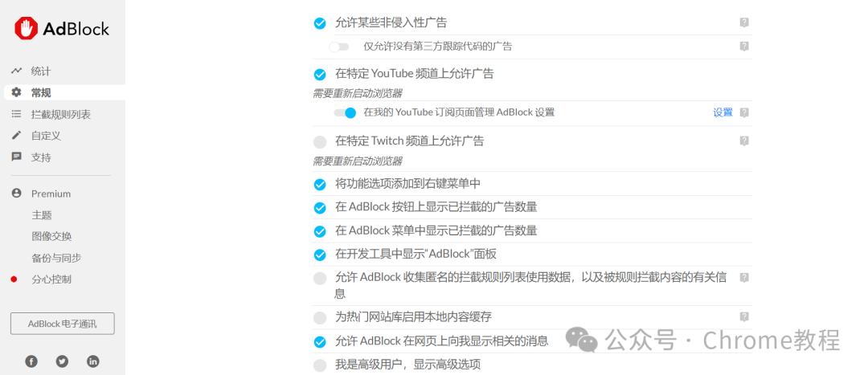Click the 支持 chat bubble icon

point(17,157)
